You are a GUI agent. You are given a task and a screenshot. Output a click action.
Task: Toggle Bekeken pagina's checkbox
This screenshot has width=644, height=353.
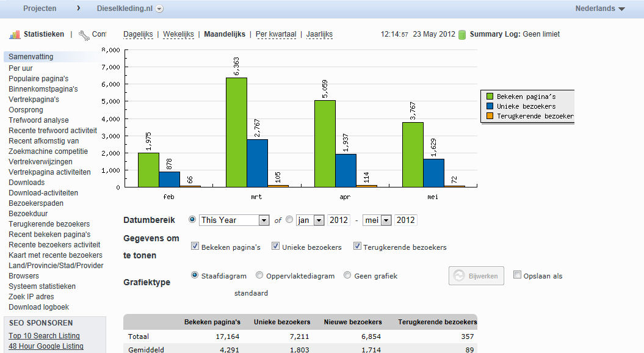tap(195, 246)
